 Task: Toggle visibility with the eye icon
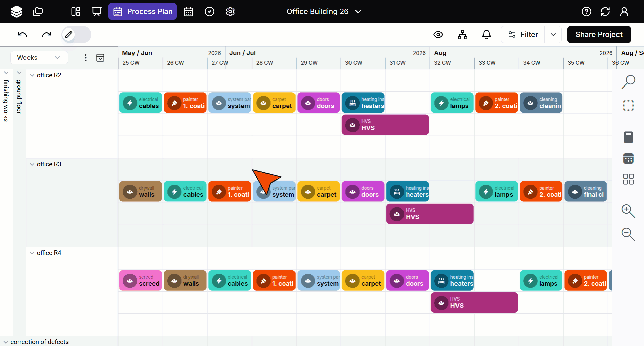coord(438,35)
